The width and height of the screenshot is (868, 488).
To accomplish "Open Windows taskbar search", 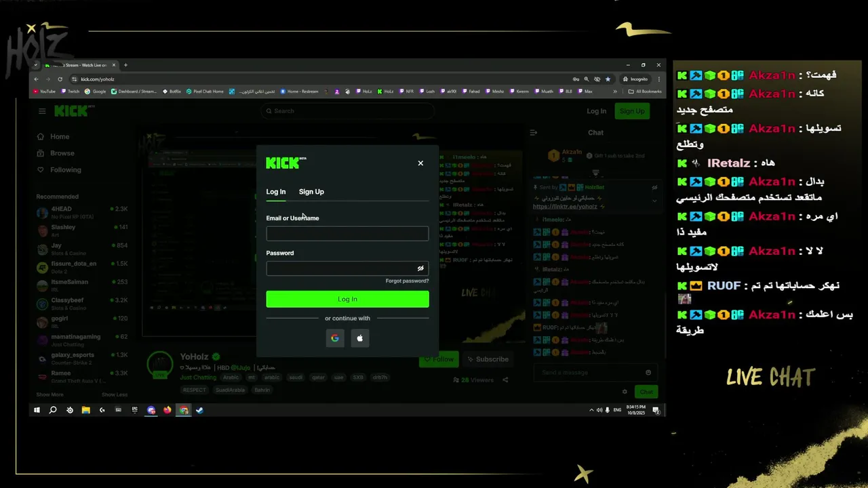I will coord(53,410).
